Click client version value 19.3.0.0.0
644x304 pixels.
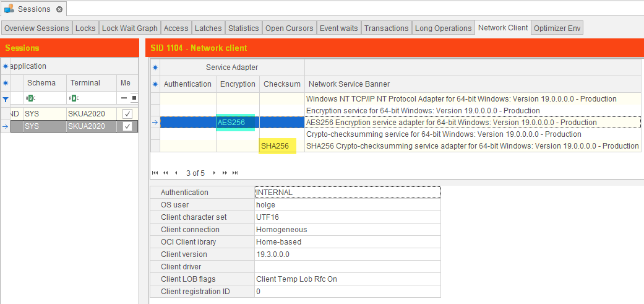pos(348,254)
